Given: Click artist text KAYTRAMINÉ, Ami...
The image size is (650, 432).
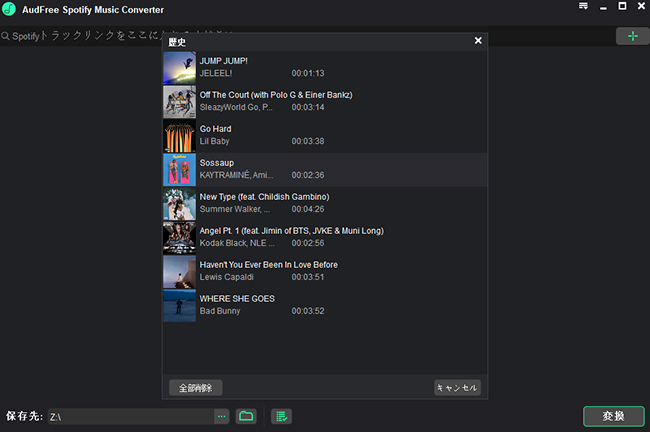Looking at the screenshot, I should [x=236, y=175].
